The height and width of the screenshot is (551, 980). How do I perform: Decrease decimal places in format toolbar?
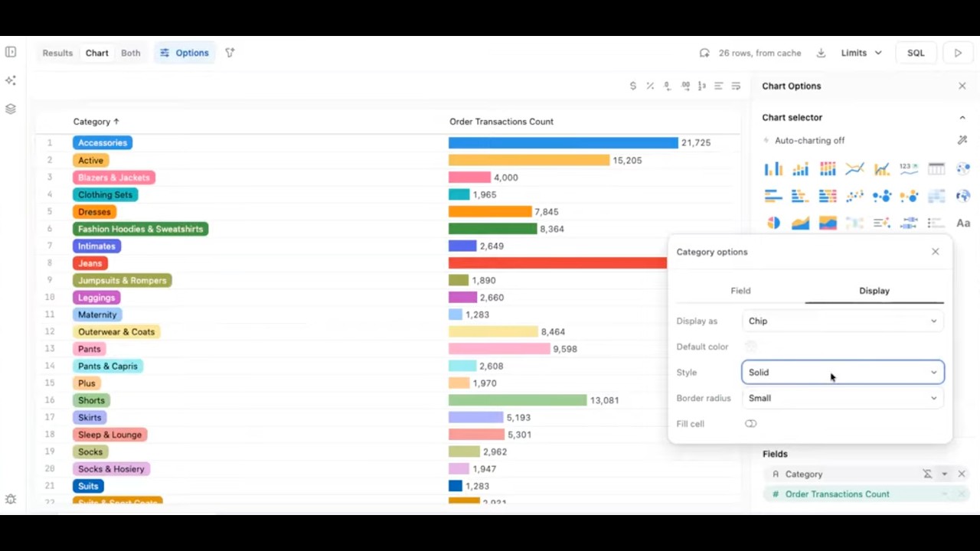[667, 86]
